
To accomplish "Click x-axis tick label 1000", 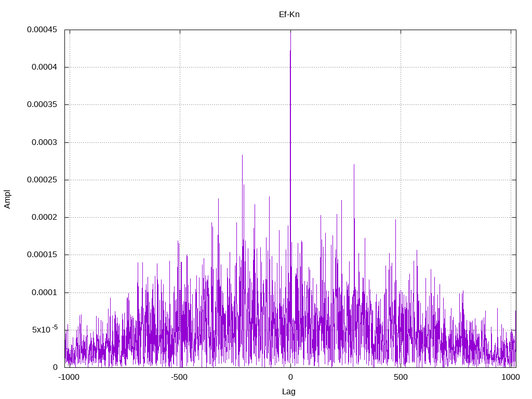I will tap(511, 377).
